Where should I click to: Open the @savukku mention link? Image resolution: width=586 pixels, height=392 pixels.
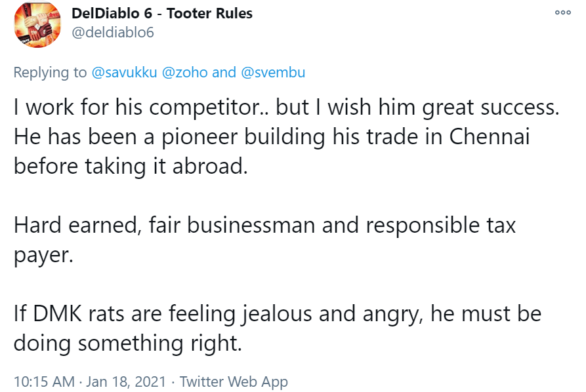pos(124,72)
